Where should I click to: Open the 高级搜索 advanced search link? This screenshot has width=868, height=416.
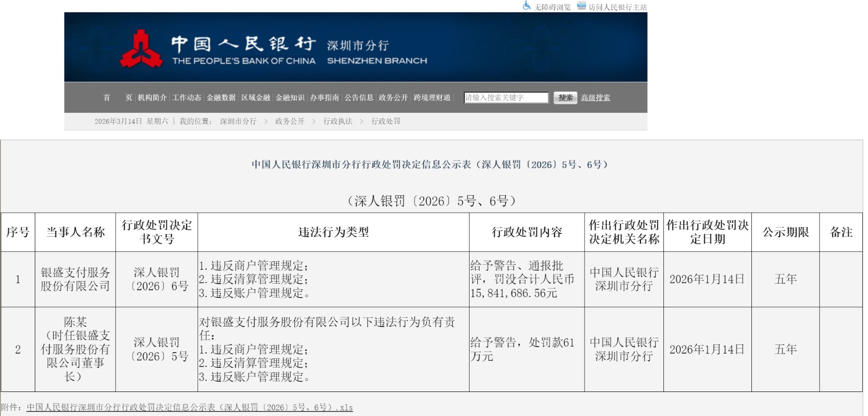click(595, 98)
